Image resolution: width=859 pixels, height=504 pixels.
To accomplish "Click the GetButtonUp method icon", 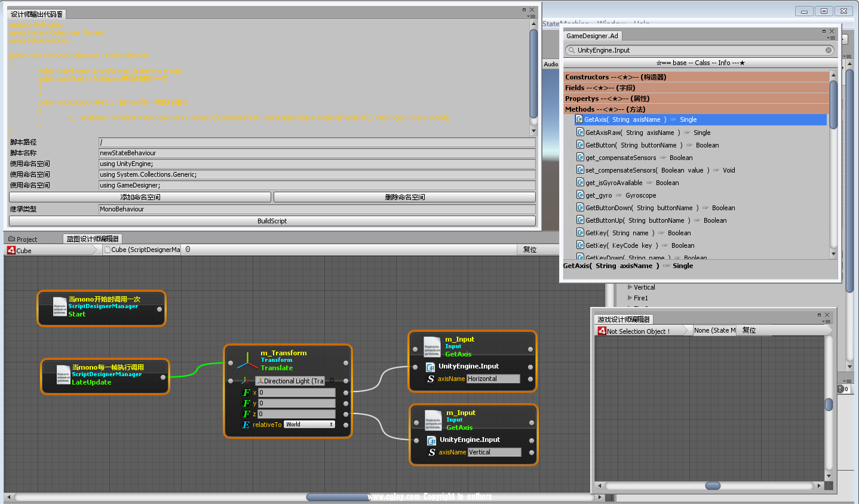I will click(581, 220).
